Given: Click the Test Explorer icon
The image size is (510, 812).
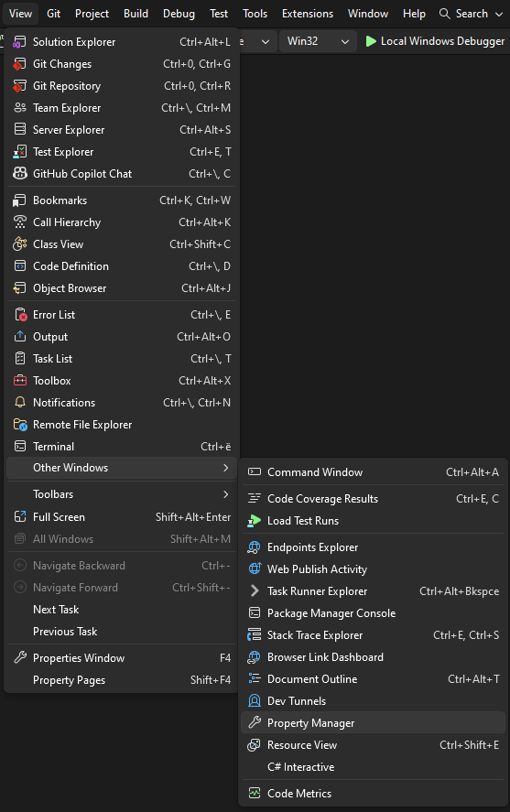Looking at the screenshot, I should [x=19, y=152].
